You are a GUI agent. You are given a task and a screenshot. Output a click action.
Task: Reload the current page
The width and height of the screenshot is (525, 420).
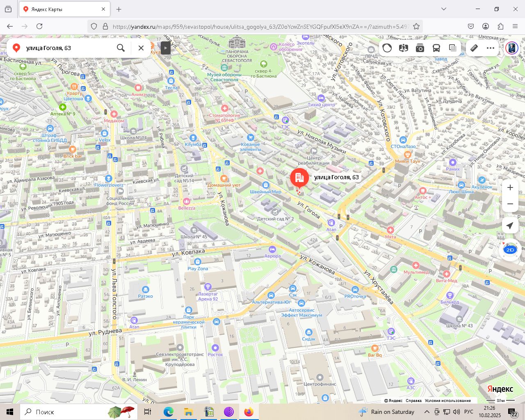click(x=39, y=26)
